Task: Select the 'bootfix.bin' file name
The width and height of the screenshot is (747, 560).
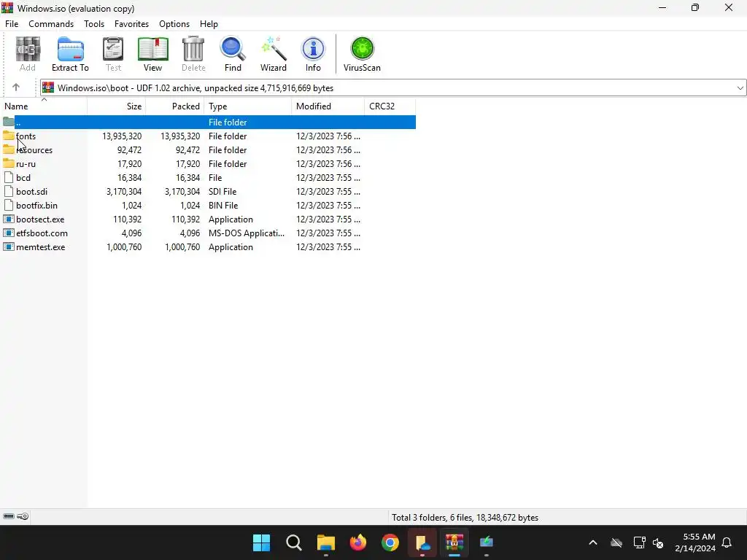Action: coord(36,205)
